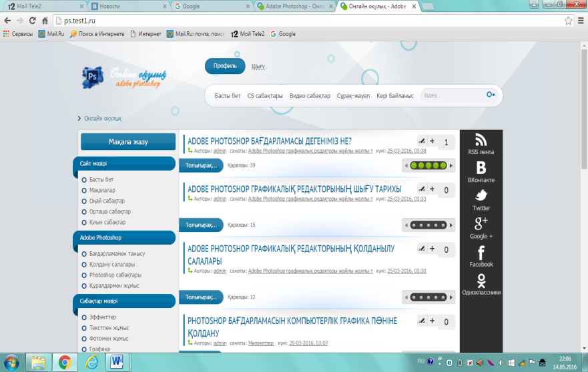Open the Басты бет top menu item
This screenshot has width=588, height=372.
pyautogui.click(x=227, y=95)
